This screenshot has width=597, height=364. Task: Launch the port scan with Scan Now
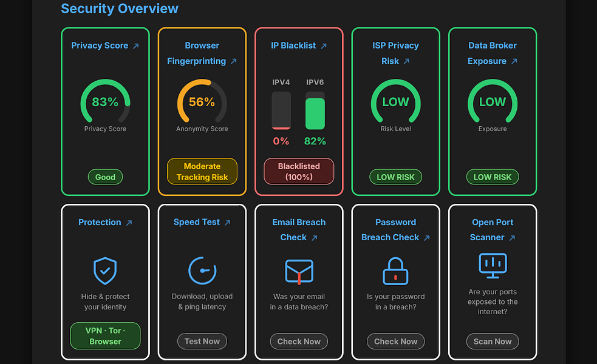coord(493,341)
